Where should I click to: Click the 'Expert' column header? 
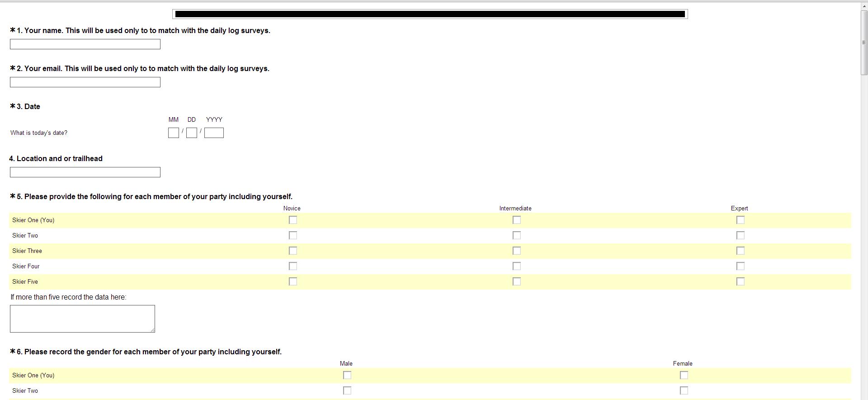[740, 209]
